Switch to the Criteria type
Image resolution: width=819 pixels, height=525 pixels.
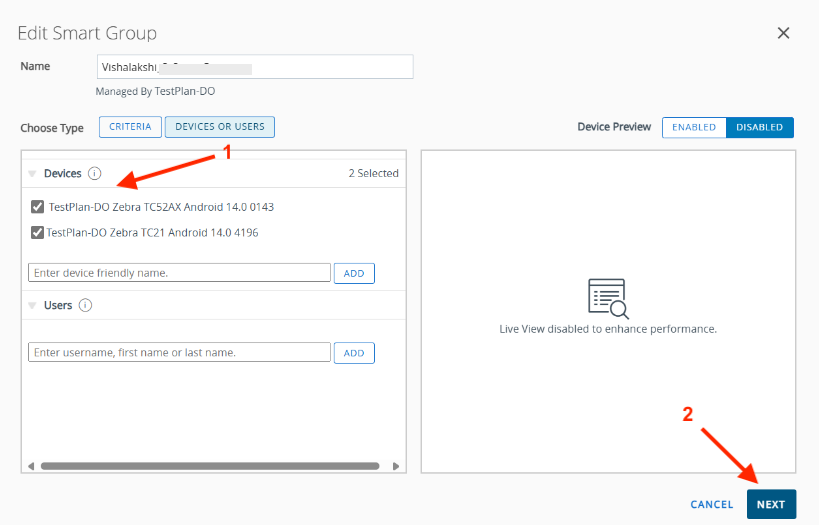pyautogui.click(x=130, y=127)
